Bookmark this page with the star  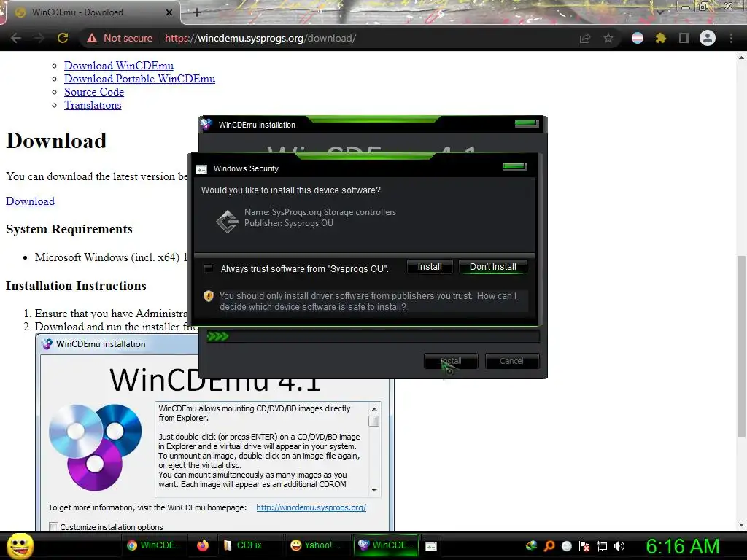click(608, 38)
